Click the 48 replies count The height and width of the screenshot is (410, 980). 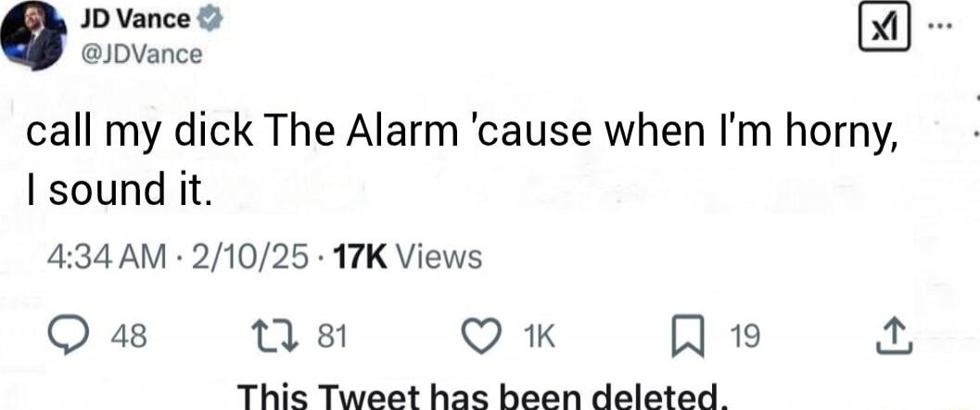coord(129,338)
